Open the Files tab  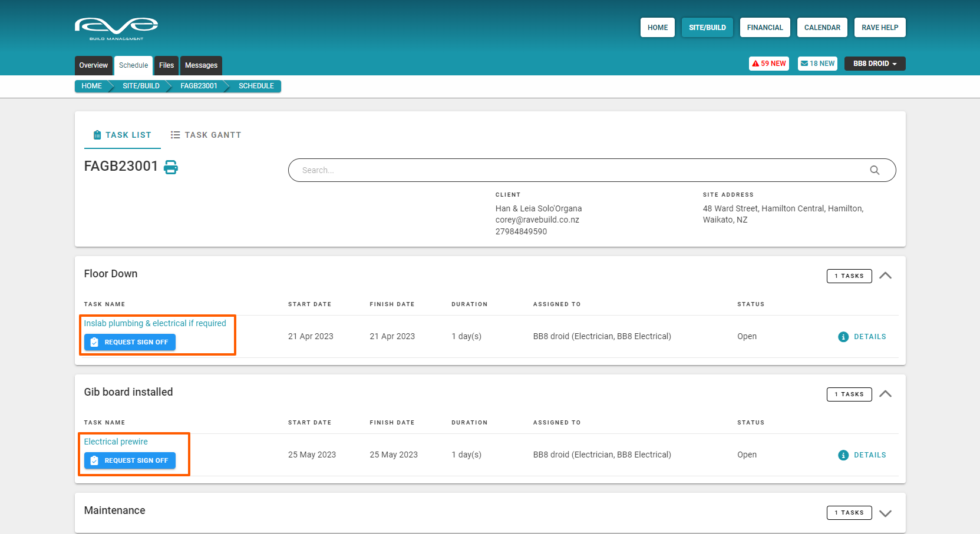click(166, 65)
